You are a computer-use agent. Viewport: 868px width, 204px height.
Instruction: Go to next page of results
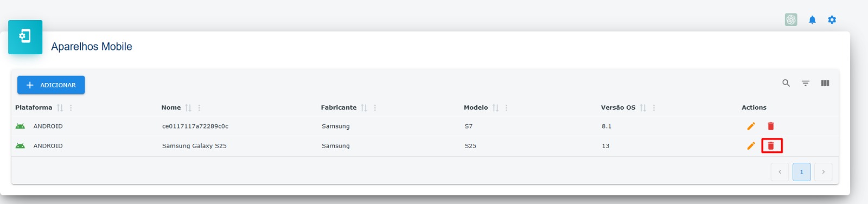click(823, 172)
